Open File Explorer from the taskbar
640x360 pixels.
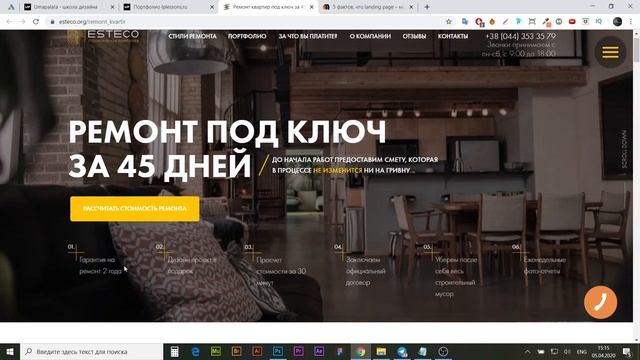click(381, 351)
